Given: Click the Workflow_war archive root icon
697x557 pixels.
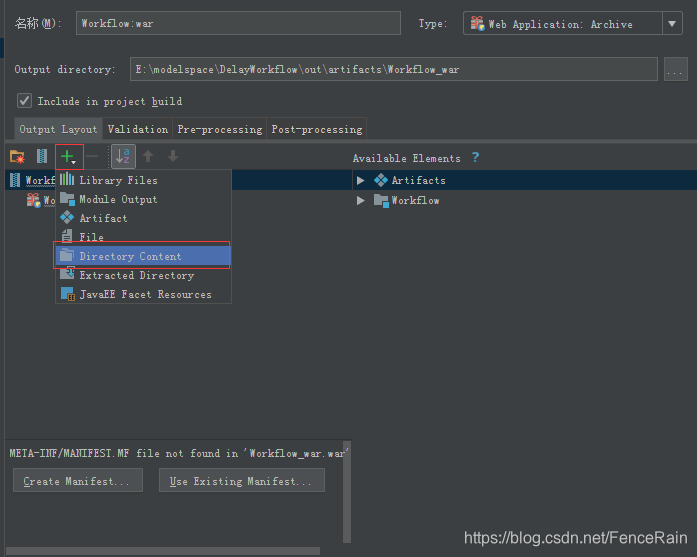Looking at the screenshot, I should tap(15, 180).
